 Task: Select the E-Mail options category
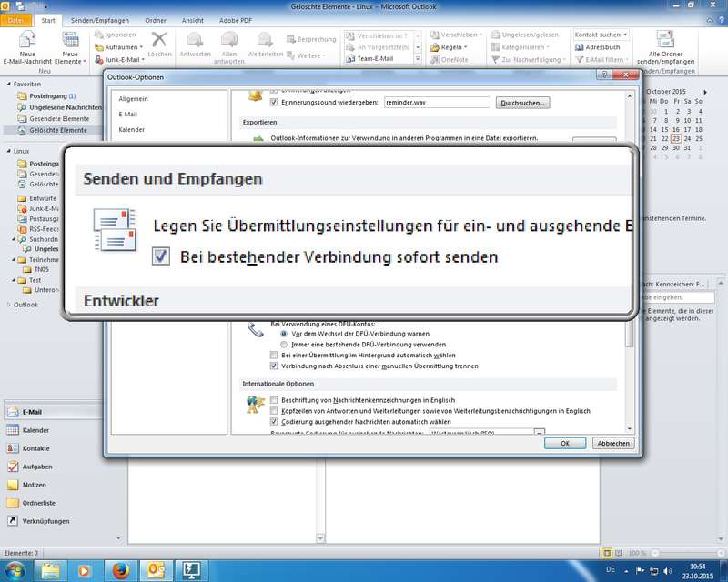[127, 115]
